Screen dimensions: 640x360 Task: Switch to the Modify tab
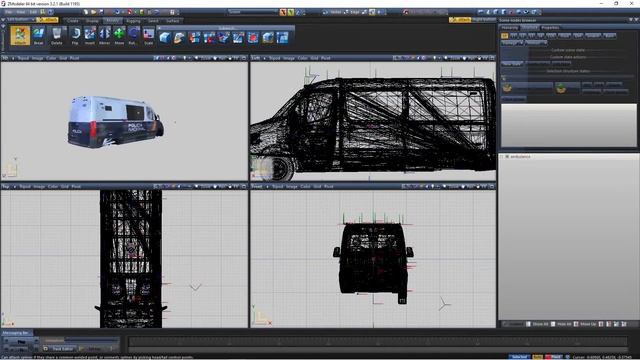tap(112, 20)
